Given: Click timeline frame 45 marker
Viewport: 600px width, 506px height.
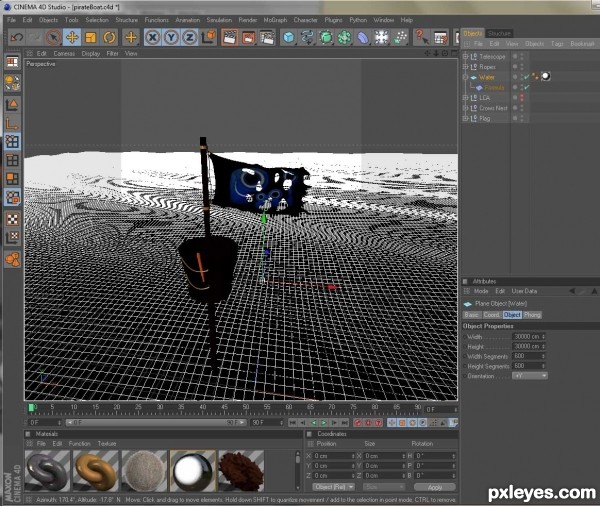Looking at the screenshot, I should (224, 407).
